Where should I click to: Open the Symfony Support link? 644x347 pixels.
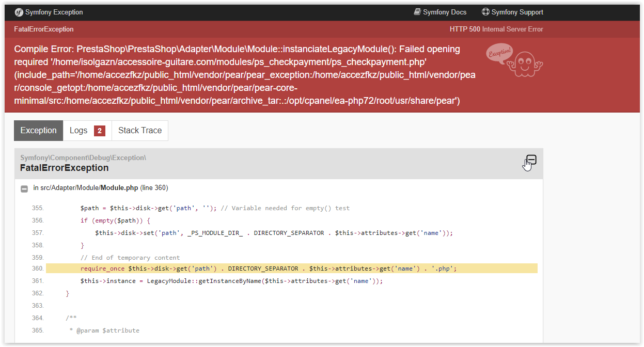(x=512, y=12)
